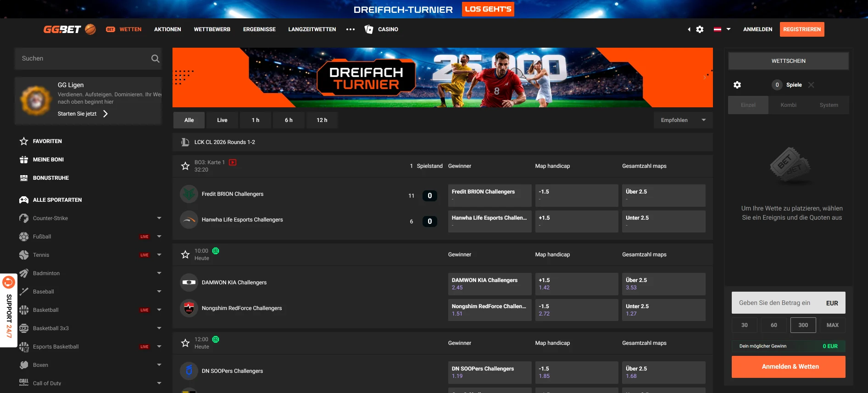Screen dimensions: 868x393
Task: Expand the Fußball category arrow
Action: click(x=159, y=237)
